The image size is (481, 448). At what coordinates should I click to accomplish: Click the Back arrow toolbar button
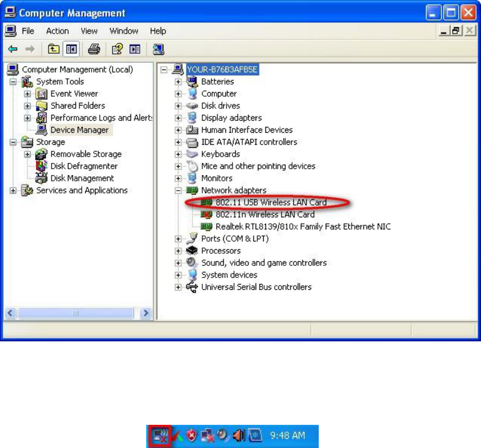click(x=13, y=49)
